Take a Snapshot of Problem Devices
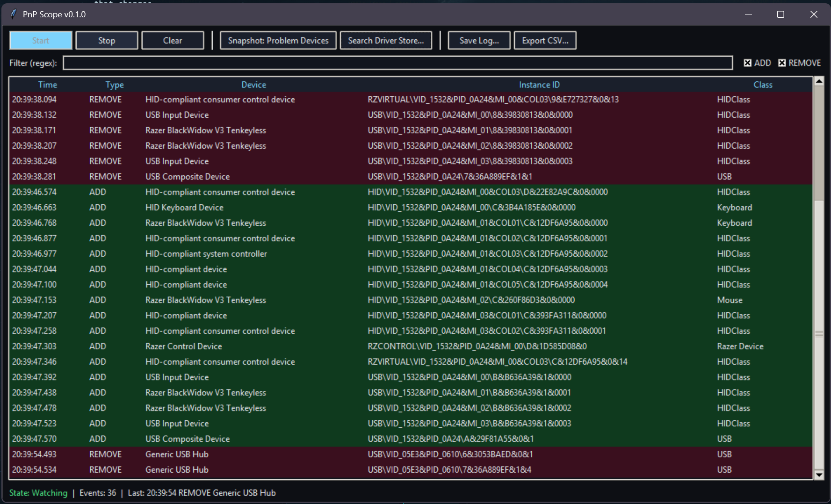This screenshot has width=831, height=504. pyautogui.click(x=278, y=40)
